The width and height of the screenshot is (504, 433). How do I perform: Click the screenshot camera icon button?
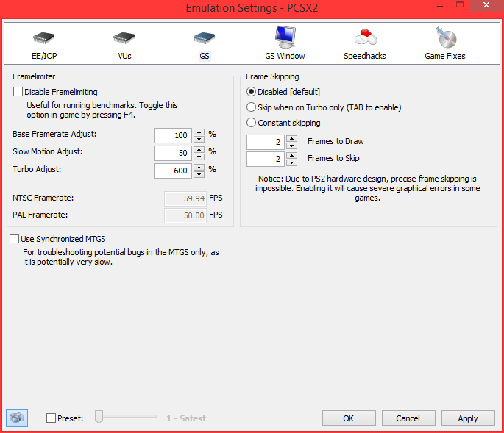click(16, 418)
